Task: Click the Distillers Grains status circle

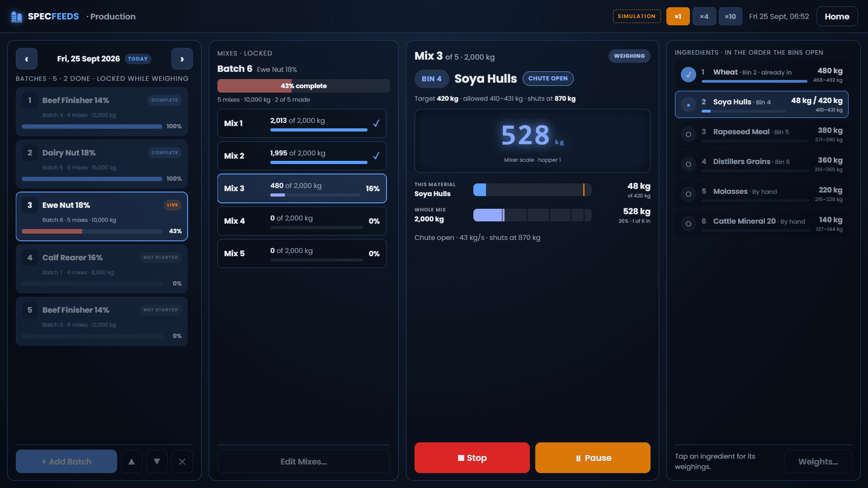Action: (x=689, y=164)
